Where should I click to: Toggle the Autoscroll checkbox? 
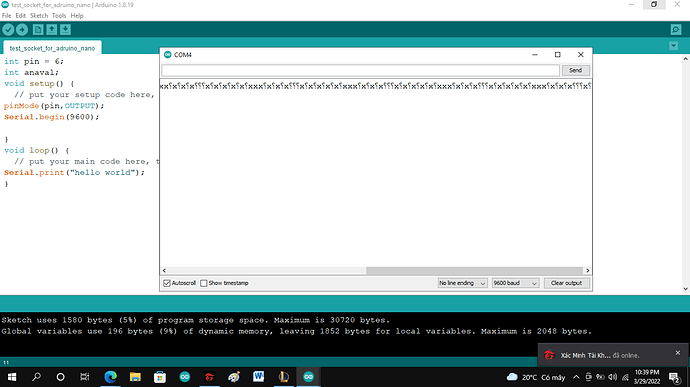(167, 283)
